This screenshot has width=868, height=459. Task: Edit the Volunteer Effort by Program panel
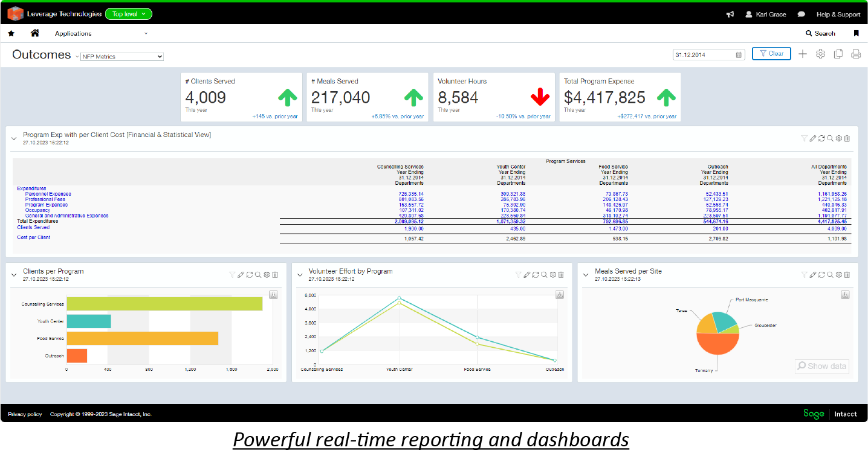click(526, 275)
